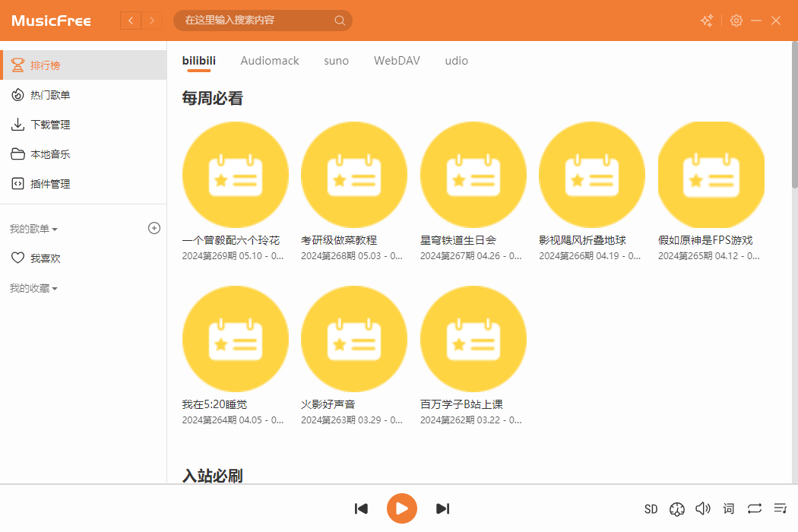This screenshot has width=798, height=532.
Task: Go back with the left arrow button
Action: click(131, 21)
